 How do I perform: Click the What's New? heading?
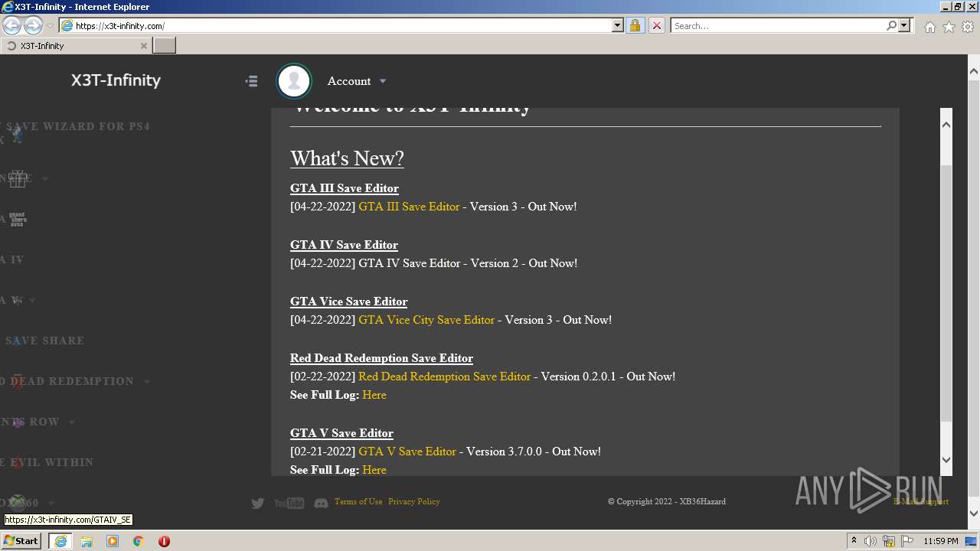(x=347, y=158)
